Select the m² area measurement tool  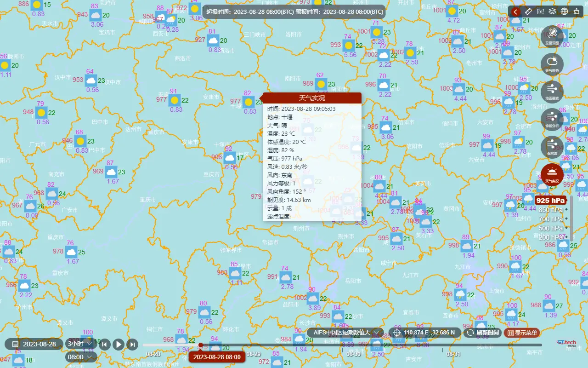click(x=540, y=11)
